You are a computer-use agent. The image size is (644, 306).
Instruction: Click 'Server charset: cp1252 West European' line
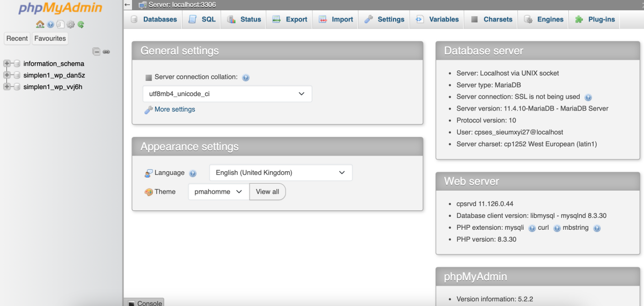[x=527, y=144]
